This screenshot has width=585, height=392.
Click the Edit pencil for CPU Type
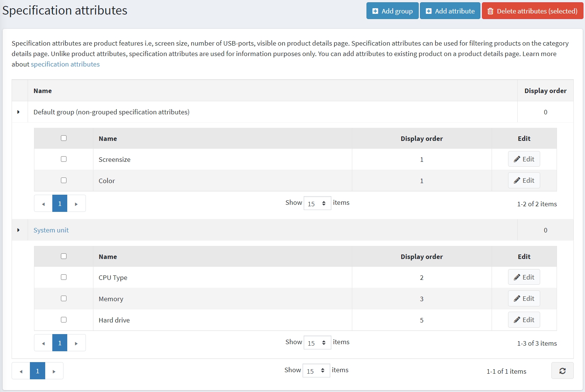524,277
